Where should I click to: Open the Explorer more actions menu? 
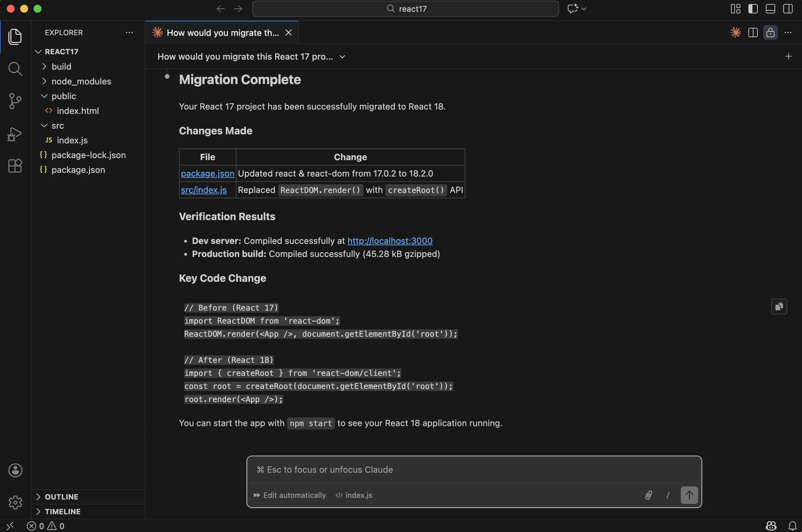129,32
